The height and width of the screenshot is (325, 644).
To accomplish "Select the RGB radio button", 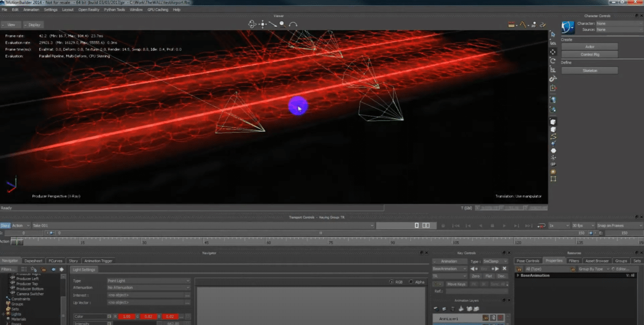I will 392,282.
